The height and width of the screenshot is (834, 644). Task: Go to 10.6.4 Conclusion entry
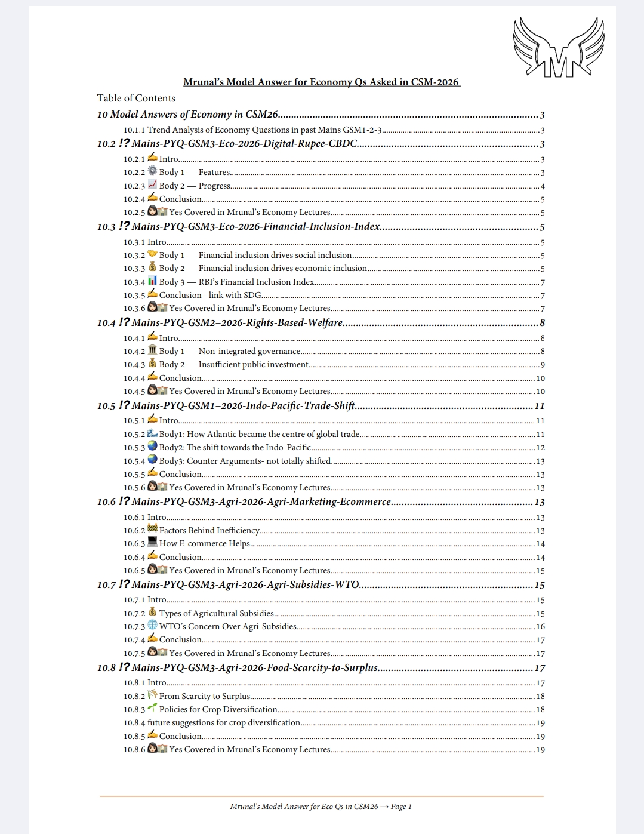click(334, 558)
